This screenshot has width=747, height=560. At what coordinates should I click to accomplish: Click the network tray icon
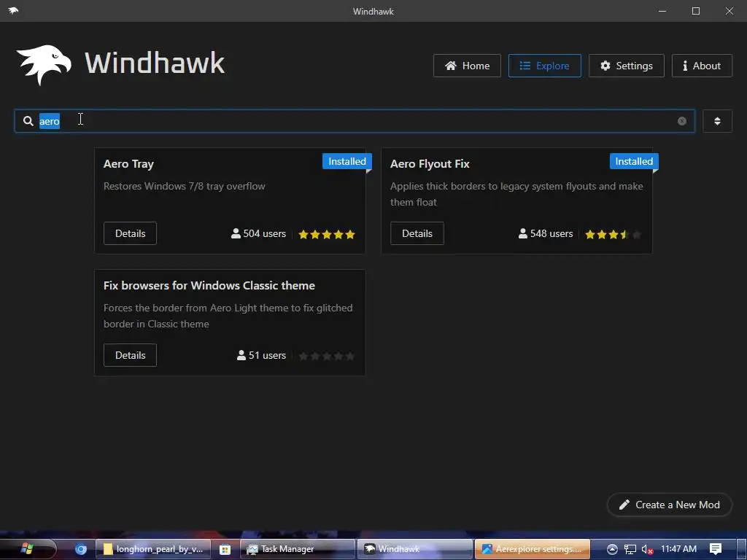pos(630,550)
